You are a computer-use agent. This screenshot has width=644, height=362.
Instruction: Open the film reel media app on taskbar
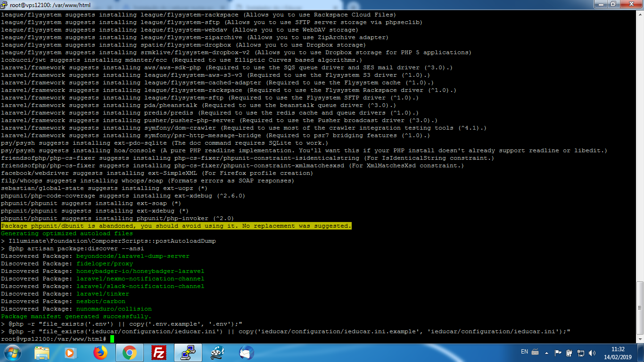[x=217, y=353]
